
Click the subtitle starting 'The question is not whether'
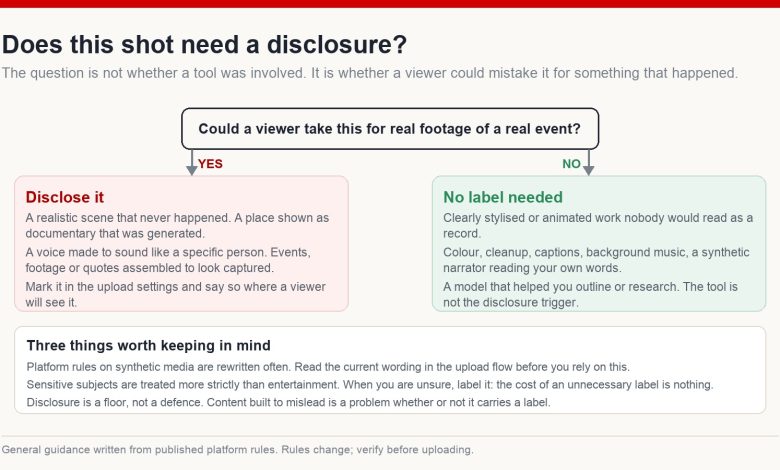click(x=370, y=73)
